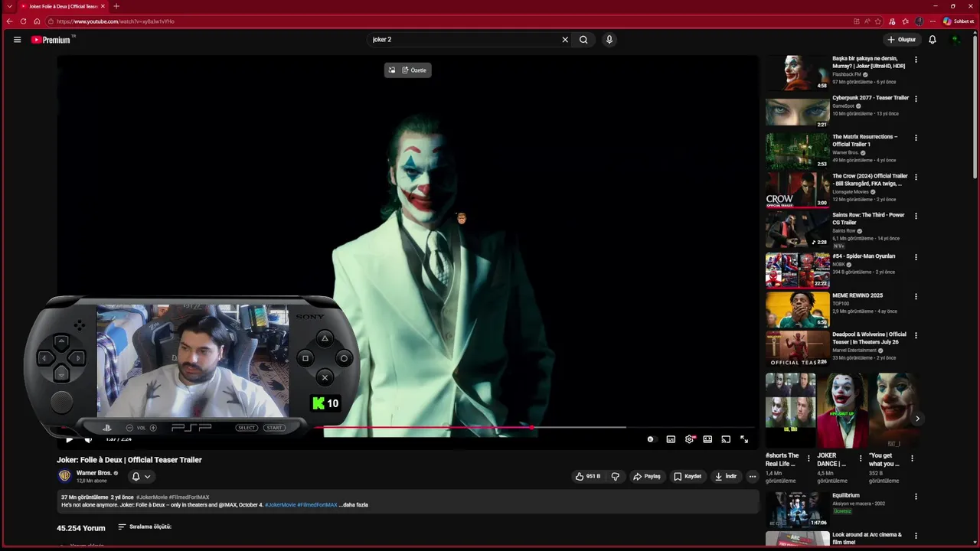Reload the page with the refresh icon
This screenshot has height=551, width=980.
(x=23, y=21)
